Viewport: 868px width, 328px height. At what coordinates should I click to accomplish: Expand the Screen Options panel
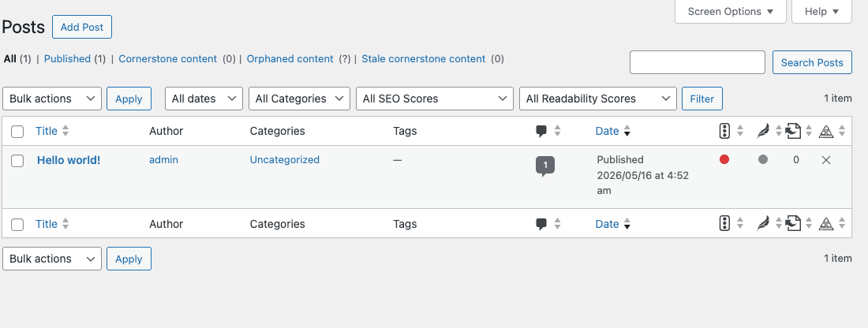click(x=730, y=11)
